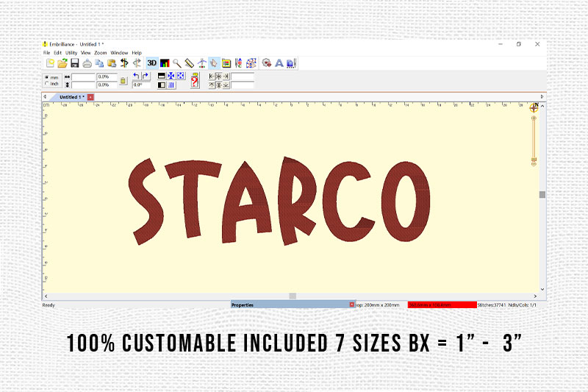Open the Zoom menu

coord(101,53)
